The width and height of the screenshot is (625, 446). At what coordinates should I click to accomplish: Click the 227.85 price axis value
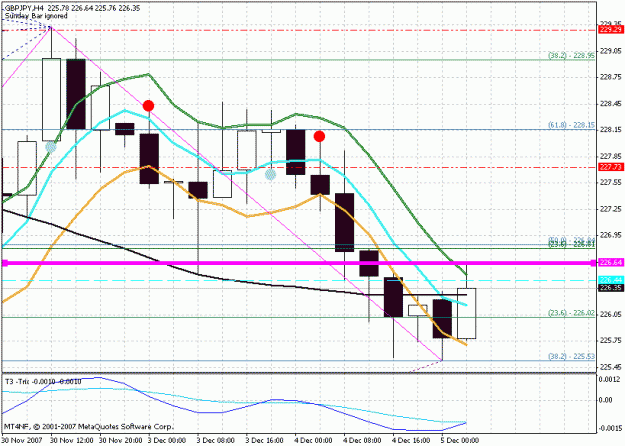click(x=610, y=156)
